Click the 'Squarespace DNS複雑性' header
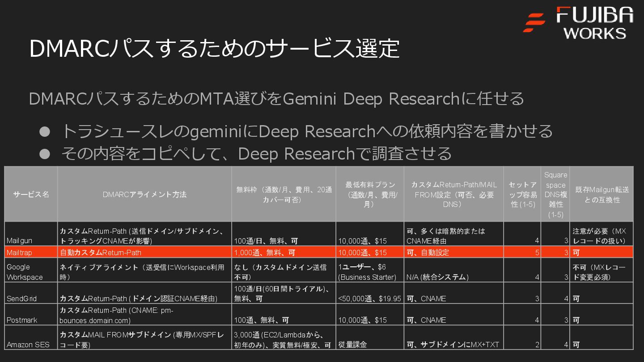The width and height of the screenshot is (644, 362). (555, 194)
